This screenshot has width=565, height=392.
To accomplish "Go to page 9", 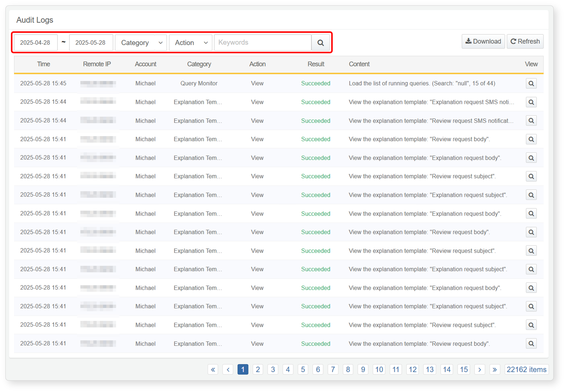I will (363, 369).
